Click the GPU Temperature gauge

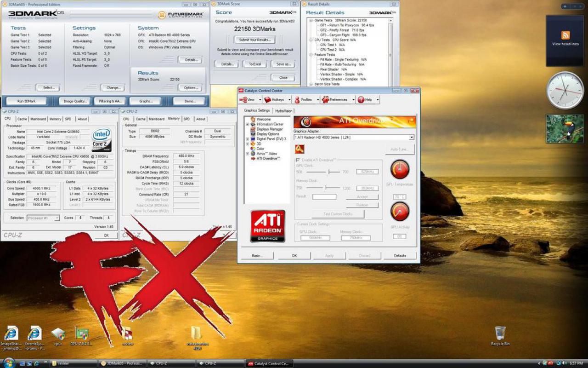pos(400,170)
